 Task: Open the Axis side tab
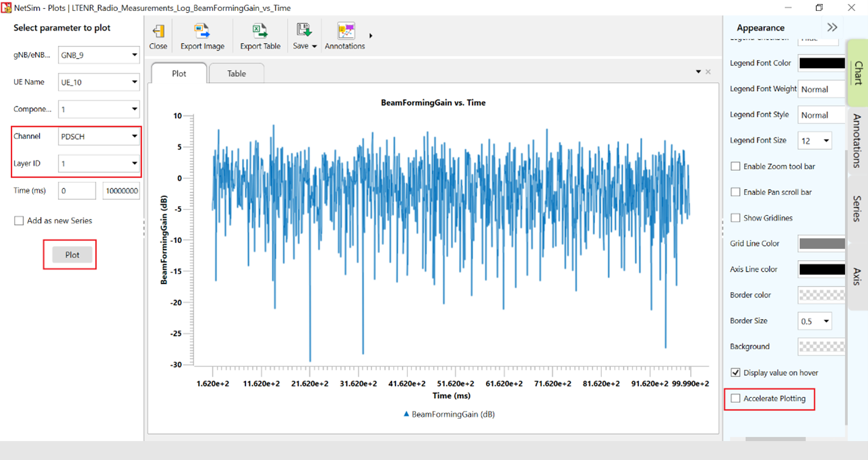click(857, 276)
